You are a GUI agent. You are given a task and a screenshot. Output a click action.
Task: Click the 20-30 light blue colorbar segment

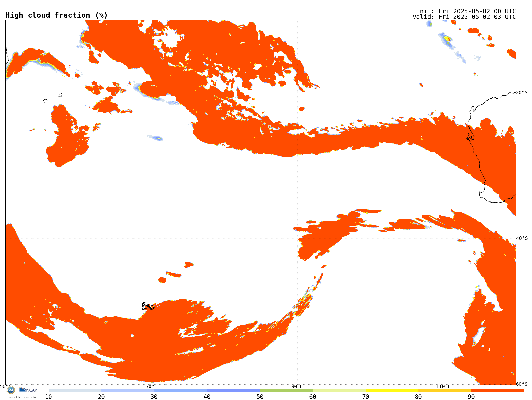click(x=128, y=391)
